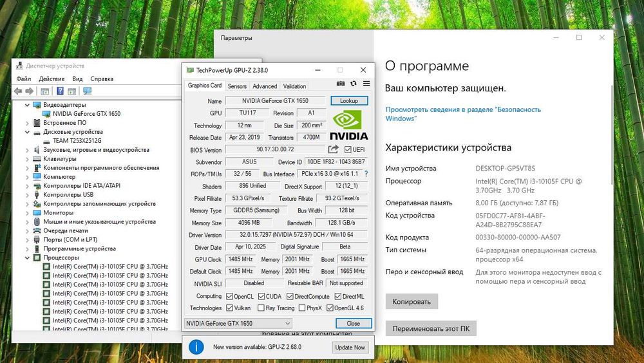The height and width of the screenshot is (363, 644).
Task: Toggle the OpenCL checkbox
Action: pos(230,296)
